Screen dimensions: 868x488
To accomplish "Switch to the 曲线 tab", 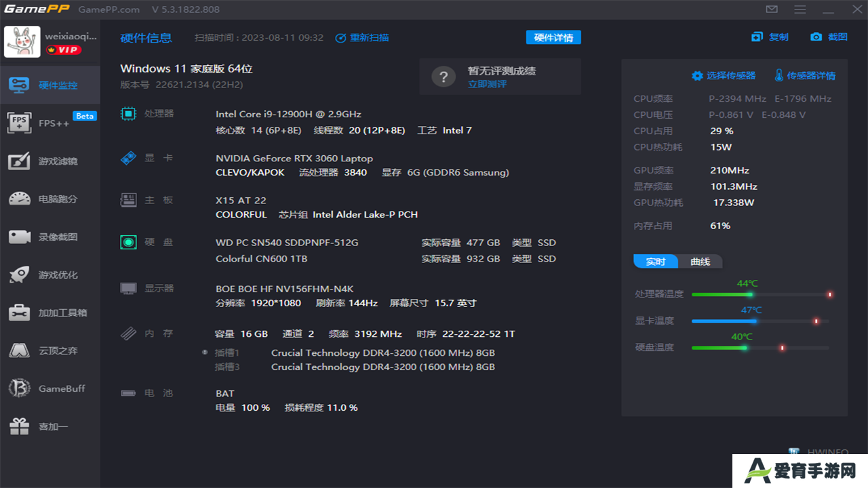I will (701, 262).
